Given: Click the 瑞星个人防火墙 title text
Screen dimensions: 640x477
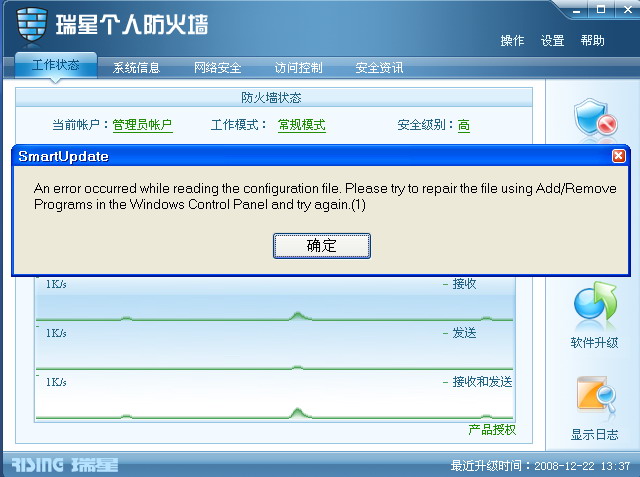Looking at the screenshot, I should click(x=132, y=24).
